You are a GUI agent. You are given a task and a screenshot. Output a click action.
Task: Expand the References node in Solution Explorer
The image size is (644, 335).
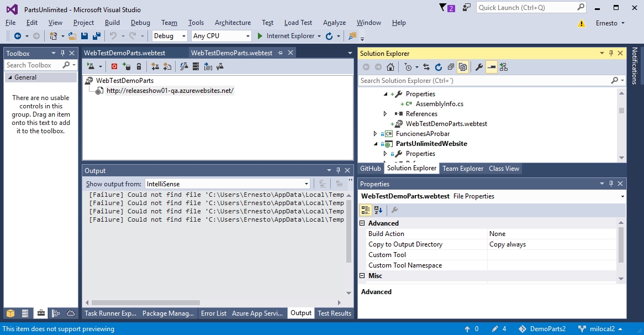(x=385, y=113)
